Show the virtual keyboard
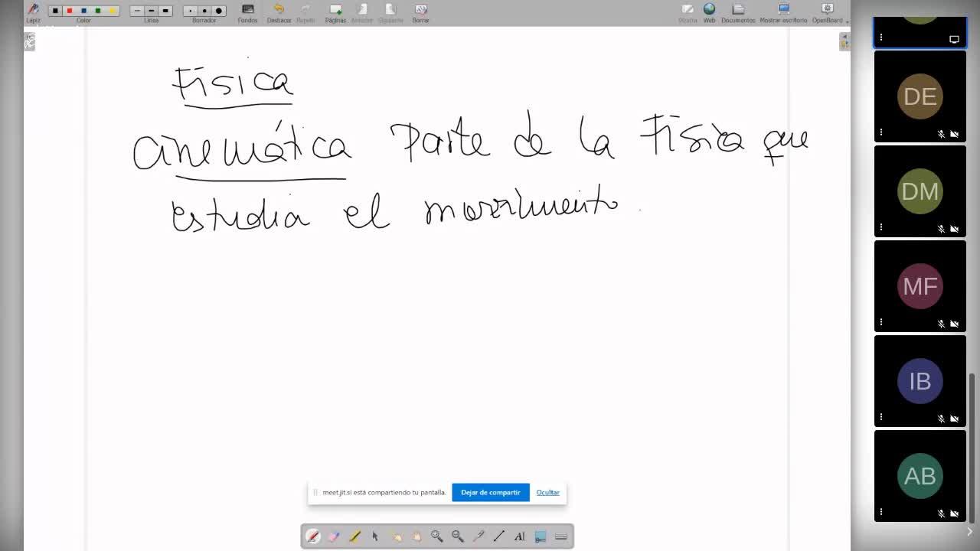 point(561,536)
